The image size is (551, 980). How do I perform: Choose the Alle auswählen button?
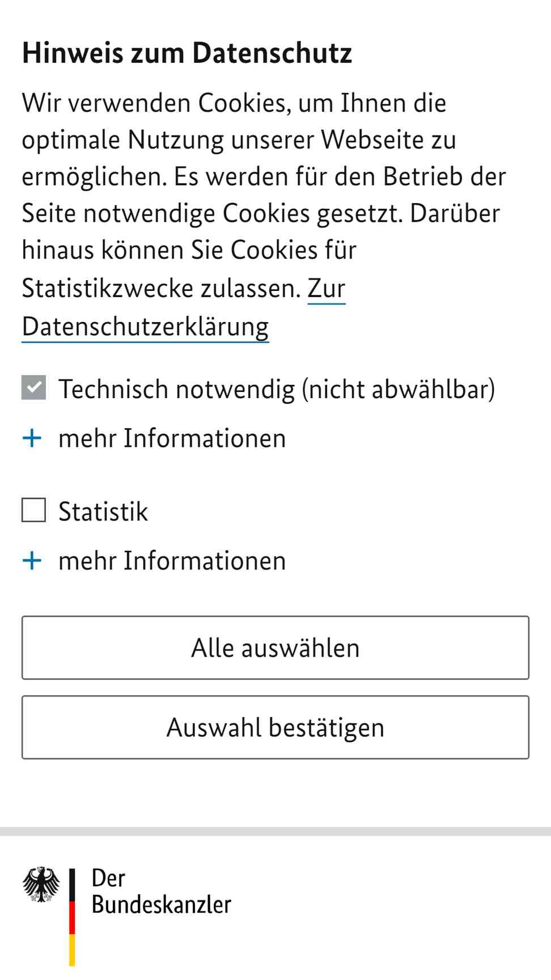click(x=275, y=648)
